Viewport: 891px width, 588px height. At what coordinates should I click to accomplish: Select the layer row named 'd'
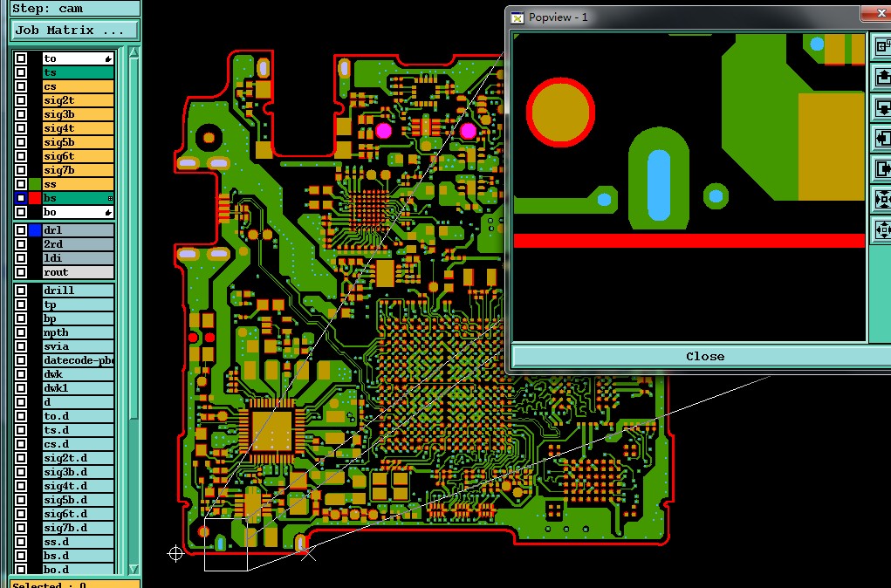tap(79, 401)
